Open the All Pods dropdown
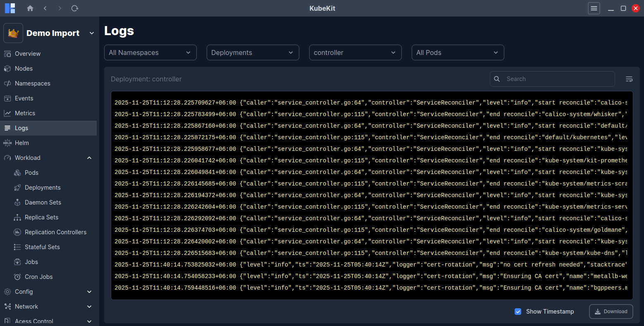The height and width of the screenshot is (326, 644). (x=457, y=52)
